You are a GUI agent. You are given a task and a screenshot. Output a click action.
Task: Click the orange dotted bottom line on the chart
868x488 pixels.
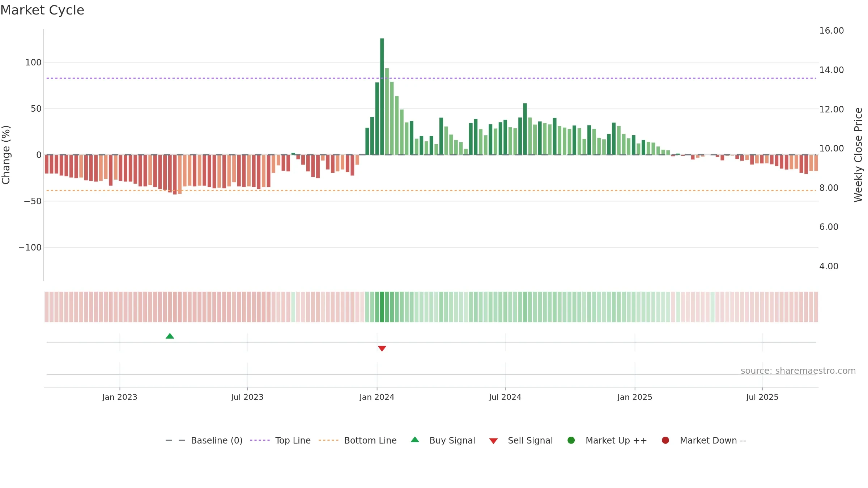(x=431, y=191)
